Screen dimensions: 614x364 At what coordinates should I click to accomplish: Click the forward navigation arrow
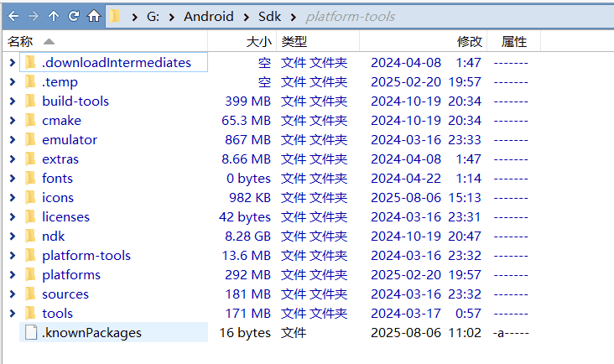(x=34, y=16)
